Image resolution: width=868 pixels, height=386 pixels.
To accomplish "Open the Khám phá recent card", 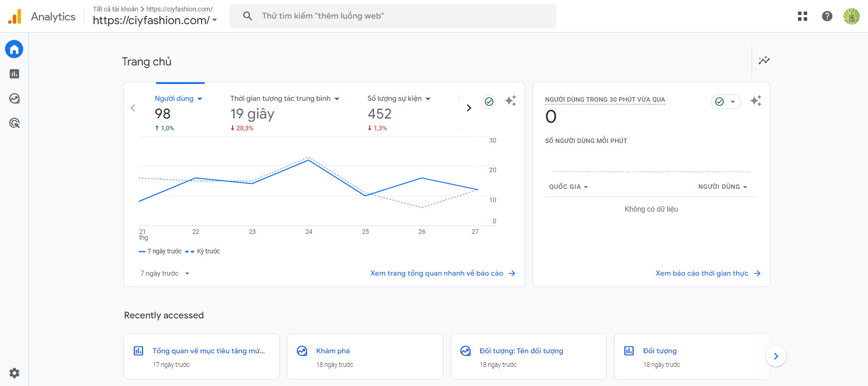I will (x=365, y=356).
